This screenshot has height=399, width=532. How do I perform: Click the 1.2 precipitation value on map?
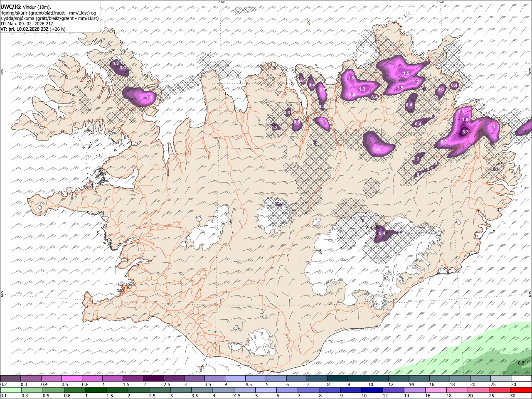416,82
